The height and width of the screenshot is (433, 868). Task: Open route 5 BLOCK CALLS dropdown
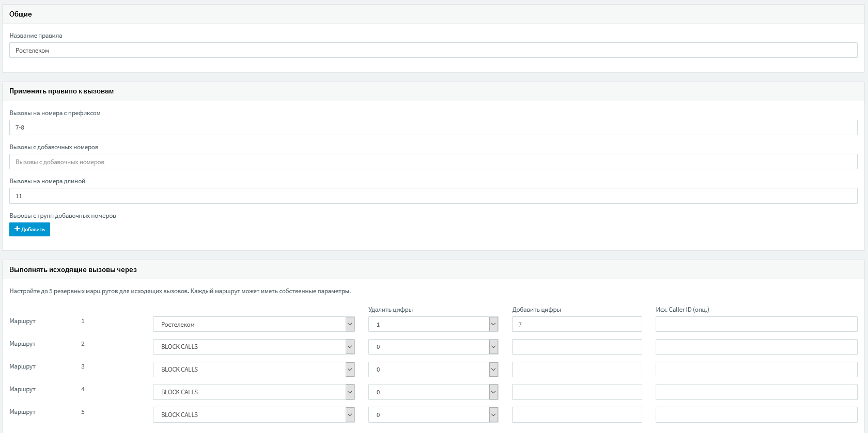coord(254,414)
